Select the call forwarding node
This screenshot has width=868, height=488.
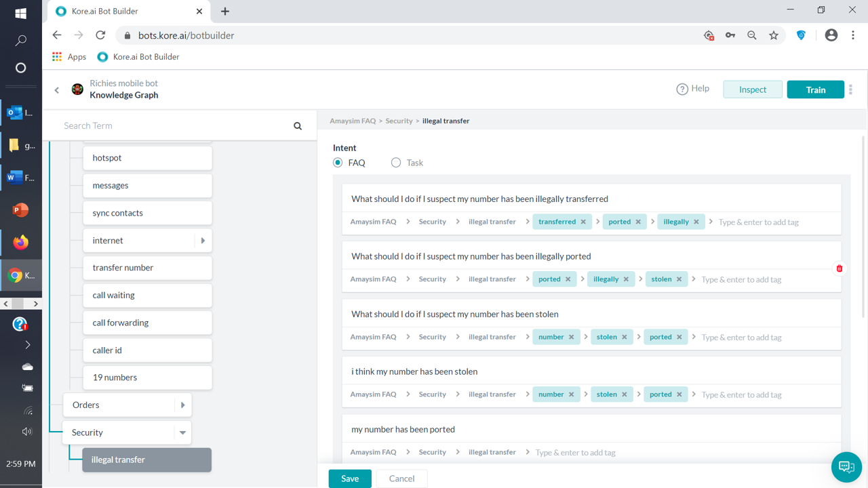[148, 323]
